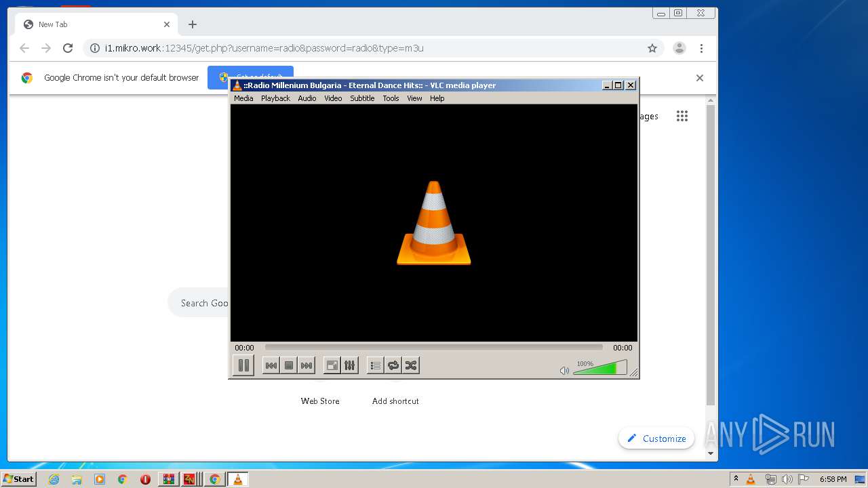Click Chrome page vertical scrollbar
Viewport: 868px width, 488px height.
(711, 256)
